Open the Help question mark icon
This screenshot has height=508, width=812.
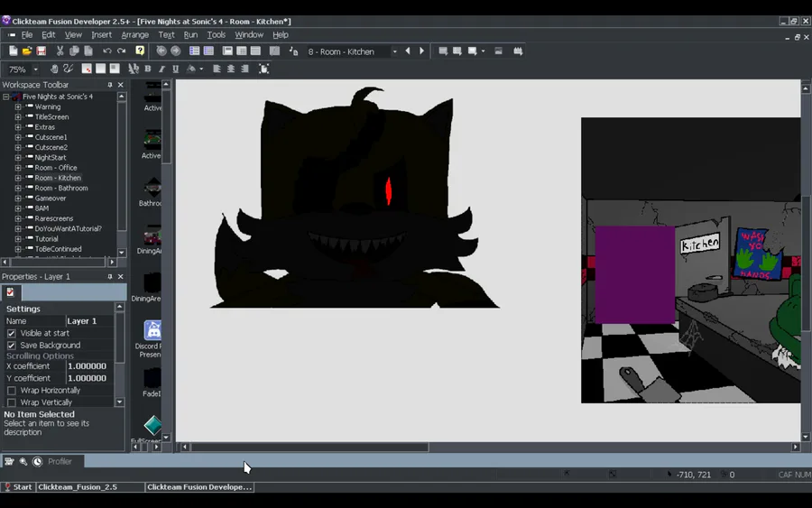click(x=140, y=51)
